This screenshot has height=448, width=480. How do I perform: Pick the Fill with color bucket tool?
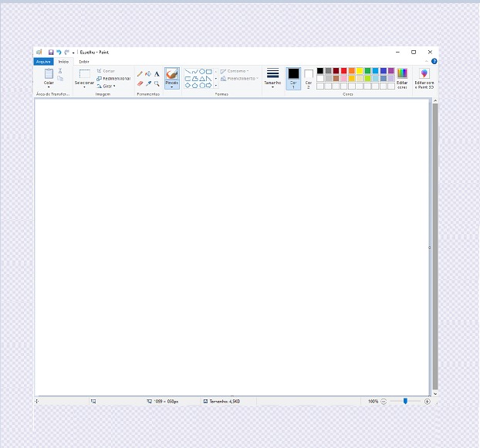(x=148, y=74)
